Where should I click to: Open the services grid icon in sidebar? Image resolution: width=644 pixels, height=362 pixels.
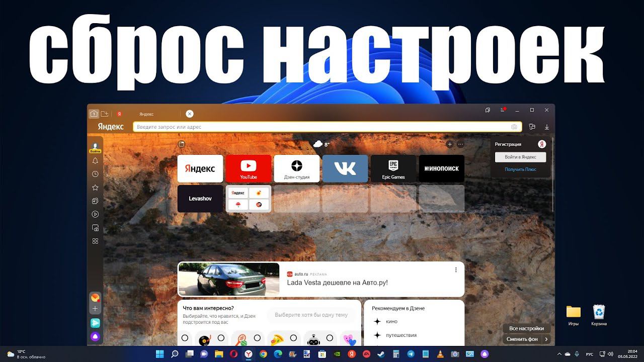coord(95,241)
